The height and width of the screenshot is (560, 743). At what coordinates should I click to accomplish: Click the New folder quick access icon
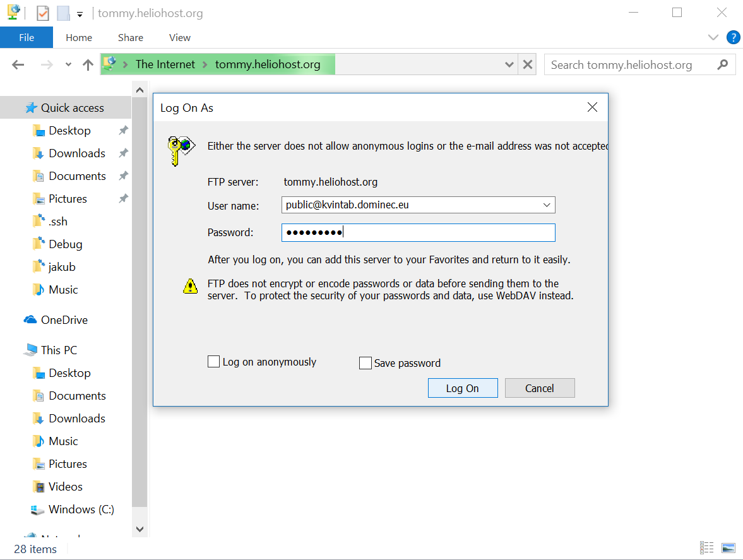point(64,13)
